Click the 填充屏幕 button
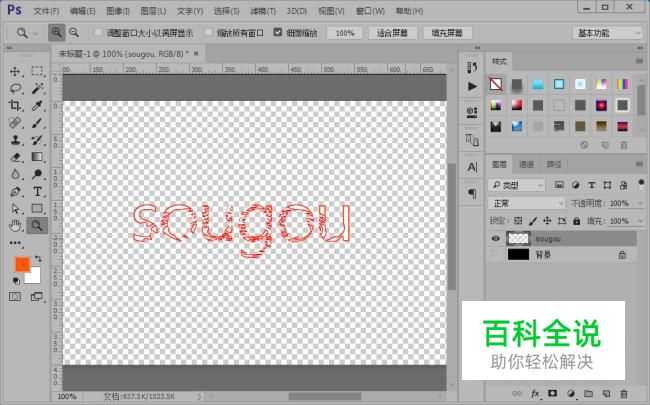Image resolution: width=650 pixels, height=405 pixels. point(447,33)
